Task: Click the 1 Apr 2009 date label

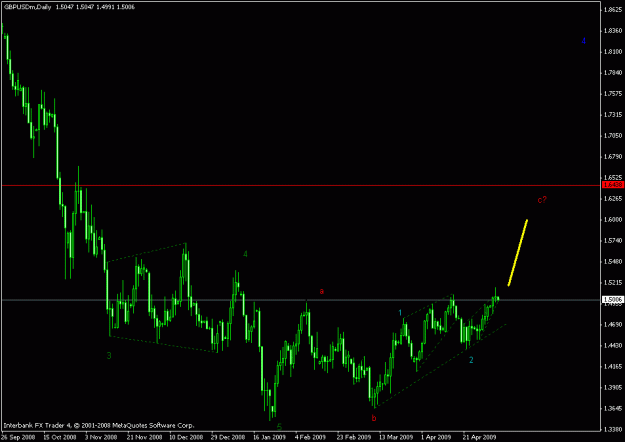Action: [x=437, y=437]
